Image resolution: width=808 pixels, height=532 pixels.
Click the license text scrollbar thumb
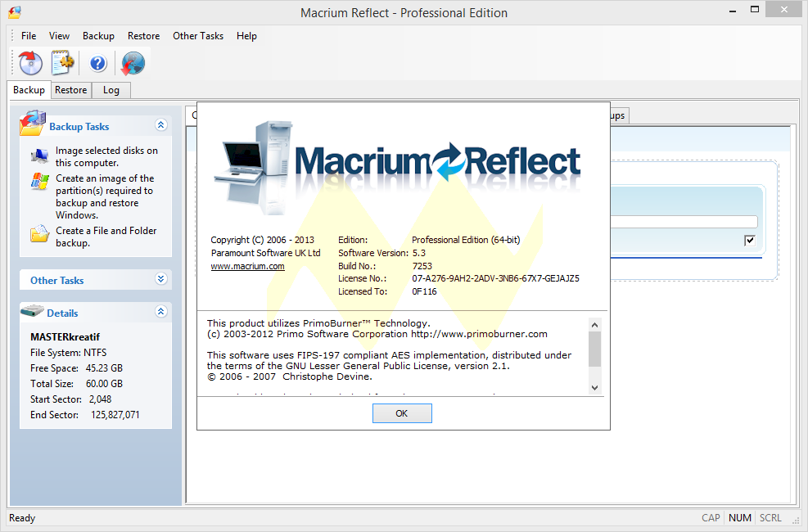point(594,349)
